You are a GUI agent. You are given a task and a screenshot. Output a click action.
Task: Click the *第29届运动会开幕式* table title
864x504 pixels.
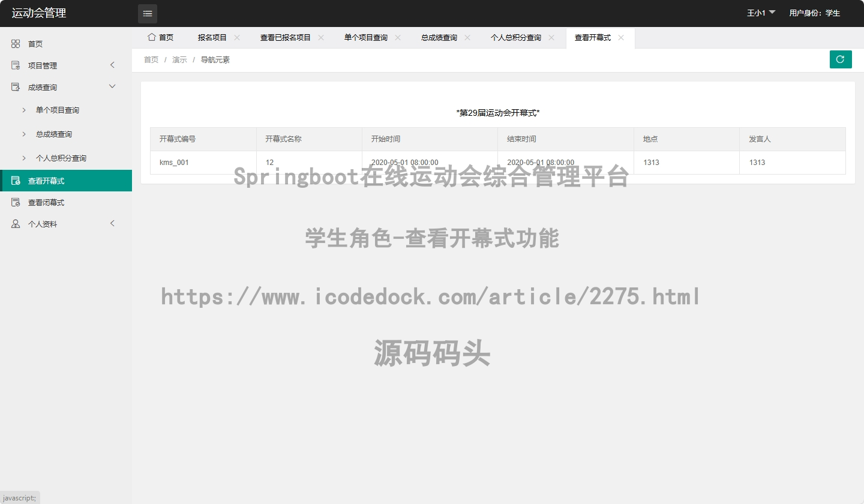pos(498,113)
